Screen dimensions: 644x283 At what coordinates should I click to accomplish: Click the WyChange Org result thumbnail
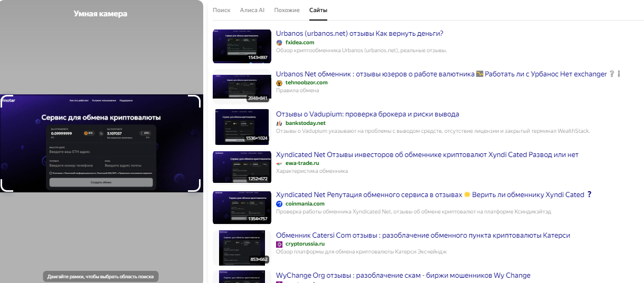(242, 277)
